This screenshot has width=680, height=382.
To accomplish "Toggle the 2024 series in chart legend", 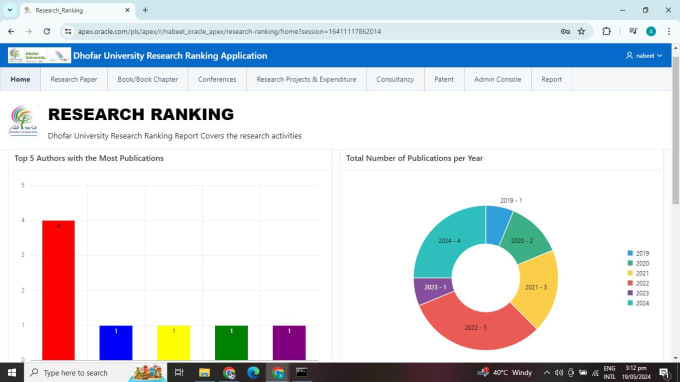I will [x=638, y=303].
